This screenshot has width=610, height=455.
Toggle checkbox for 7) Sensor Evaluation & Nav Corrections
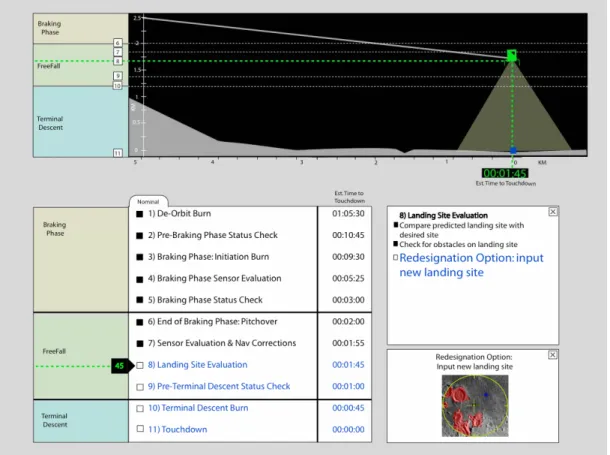click(x=140, y=343)
